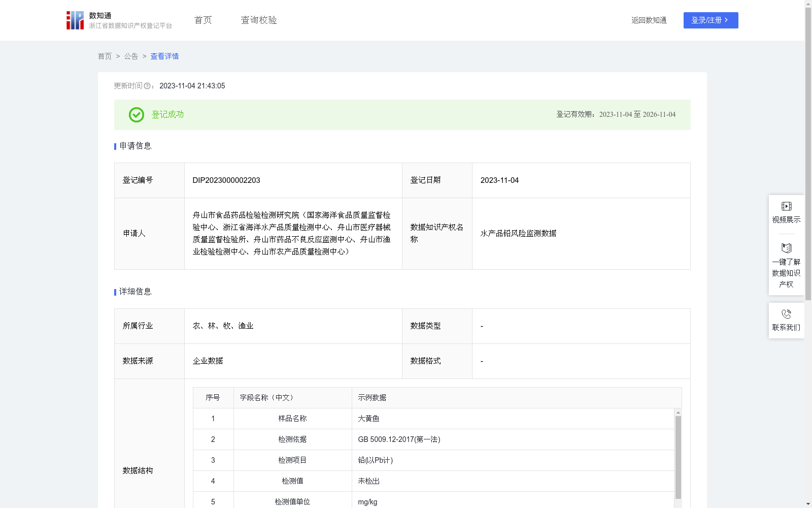Click the 铅(以Pb计) sample value

[375, 460]
